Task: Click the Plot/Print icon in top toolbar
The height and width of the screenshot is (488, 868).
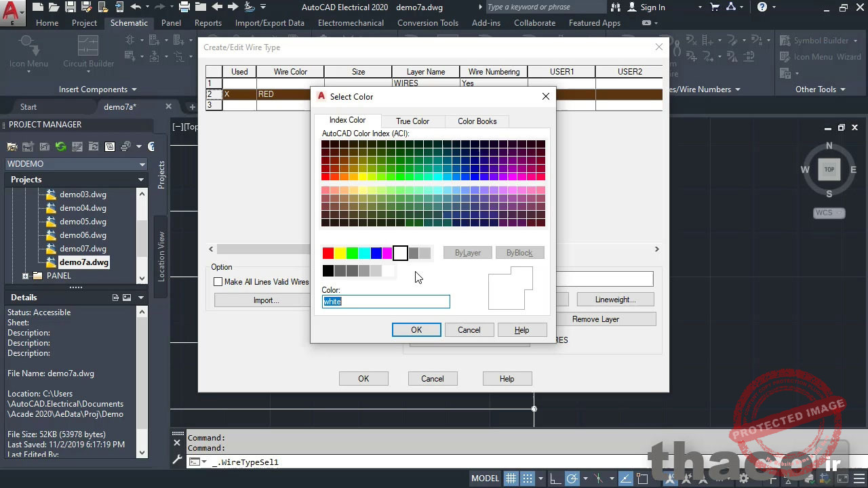Action: pyautogui.click(x=184, y=7)
